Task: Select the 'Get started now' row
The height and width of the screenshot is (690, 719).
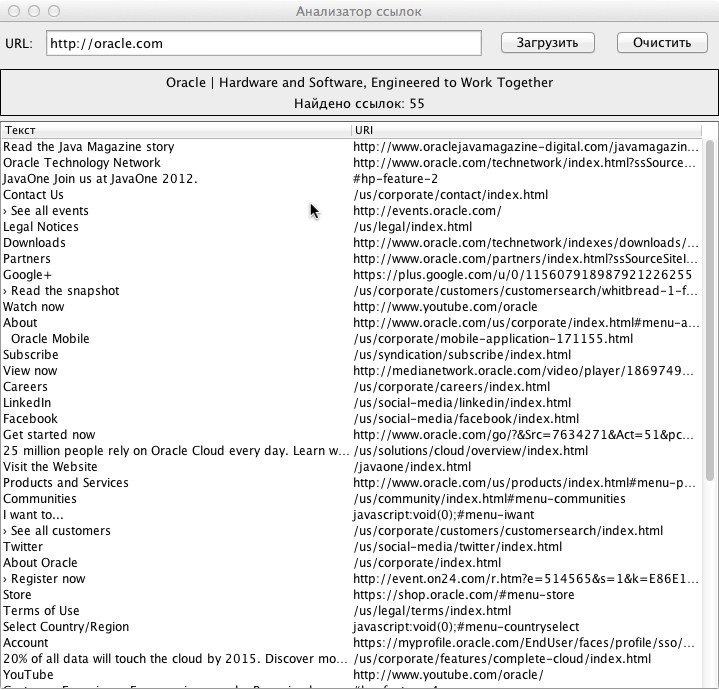Action: click(x=352, y=435)
